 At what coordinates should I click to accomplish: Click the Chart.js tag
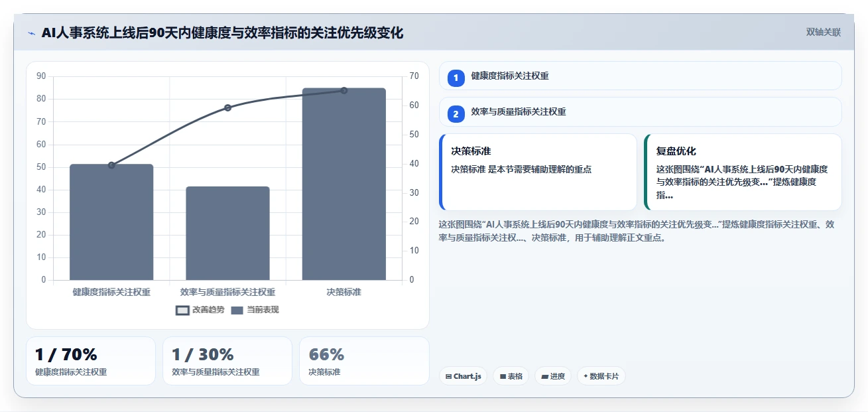(x=463, y=376)
